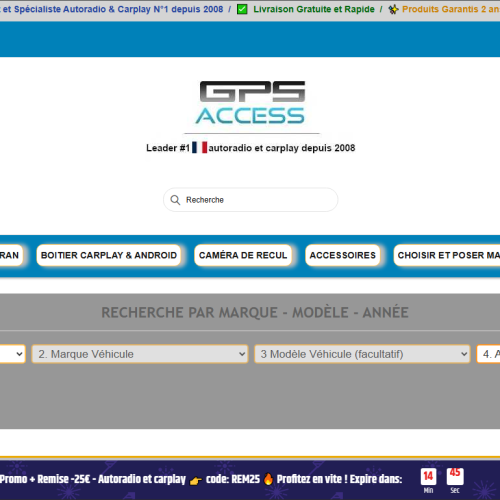Viewport: 500px width, 500px height.
Task: Click the magnifying glass search icon
Action: 175,200
